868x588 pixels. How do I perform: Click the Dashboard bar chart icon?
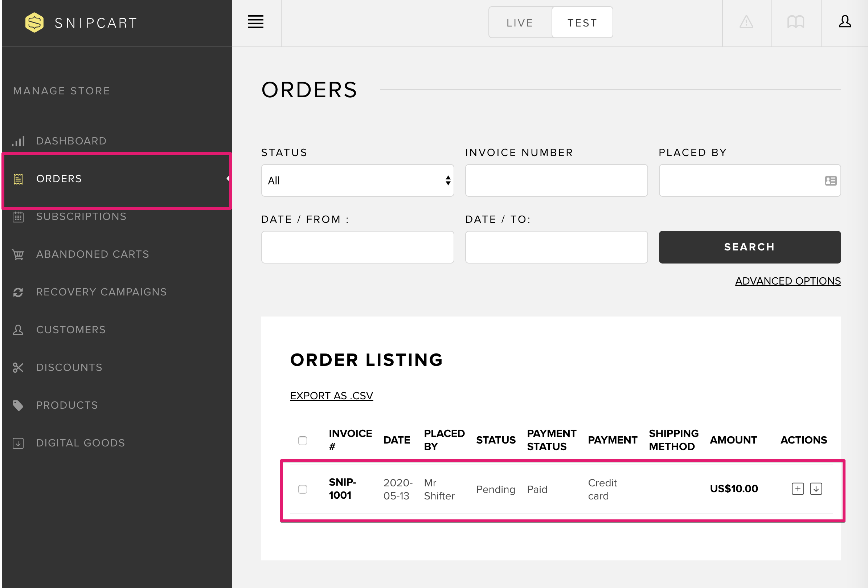(x=18, y=141)
